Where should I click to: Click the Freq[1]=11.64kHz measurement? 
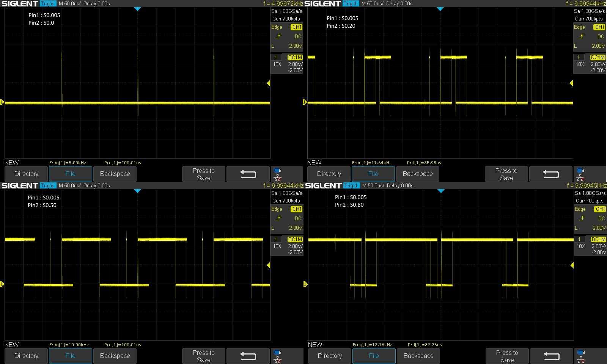click(x=372, y=163)
